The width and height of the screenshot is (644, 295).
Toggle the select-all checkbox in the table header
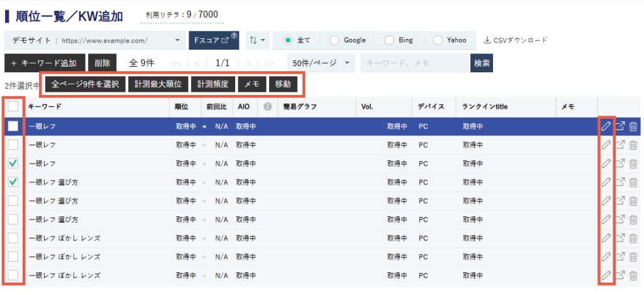click(13, 107)
